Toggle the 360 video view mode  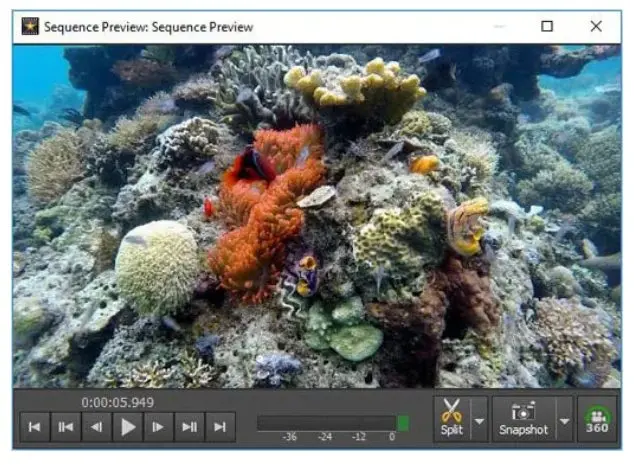[x=597, y=420]
